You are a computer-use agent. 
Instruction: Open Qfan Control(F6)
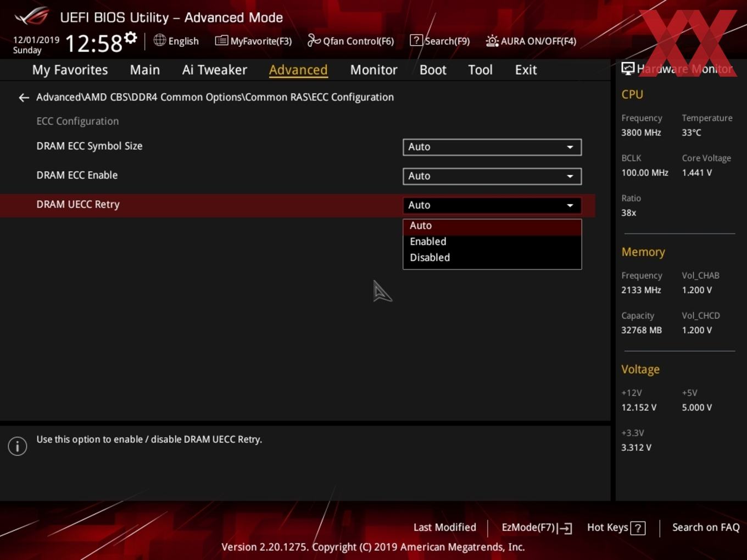pos(350,41)
